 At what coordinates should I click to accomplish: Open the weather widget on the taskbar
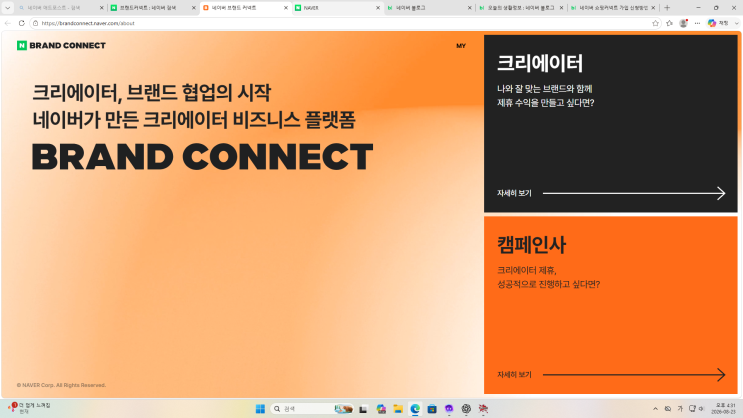[29, 409]
